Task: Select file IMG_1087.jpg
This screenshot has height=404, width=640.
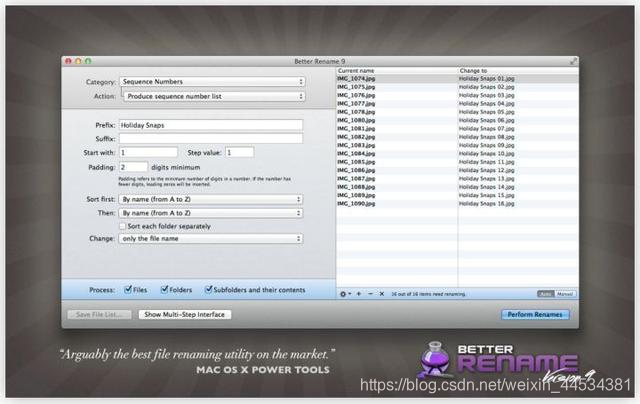Action: tap(356, 179)
